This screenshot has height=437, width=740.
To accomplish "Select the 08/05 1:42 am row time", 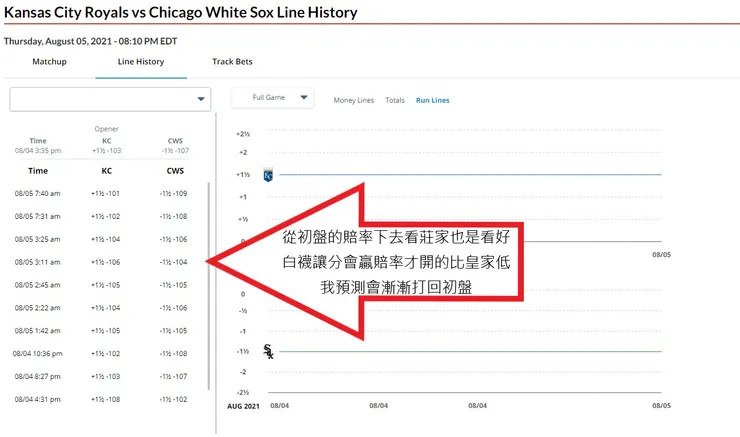I will pos(37,331).
